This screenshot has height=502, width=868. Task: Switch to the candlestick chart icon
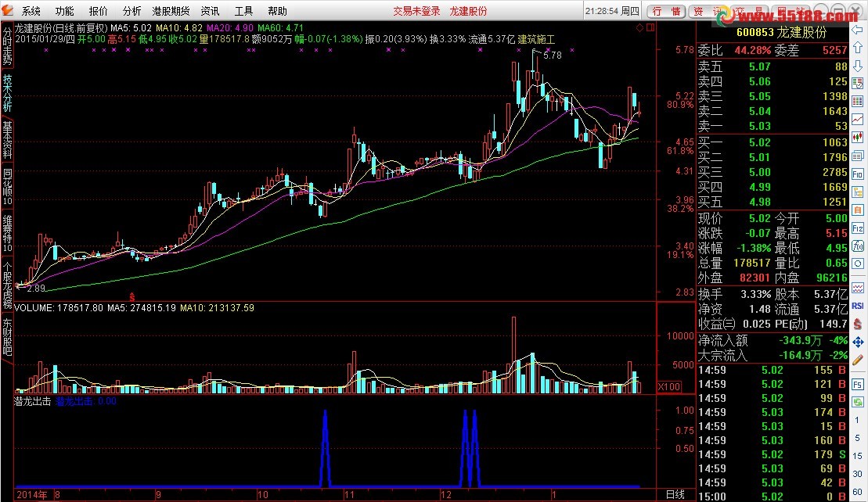[858, 138]
